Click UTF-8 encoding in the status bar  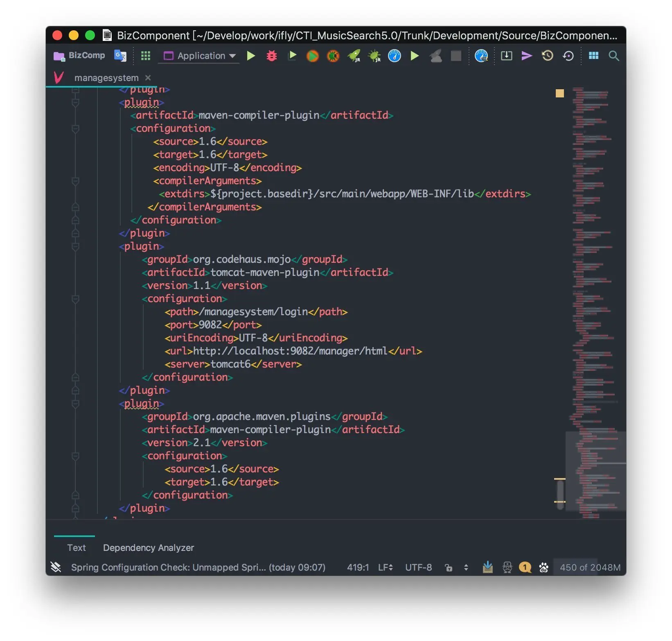(418, 567)
